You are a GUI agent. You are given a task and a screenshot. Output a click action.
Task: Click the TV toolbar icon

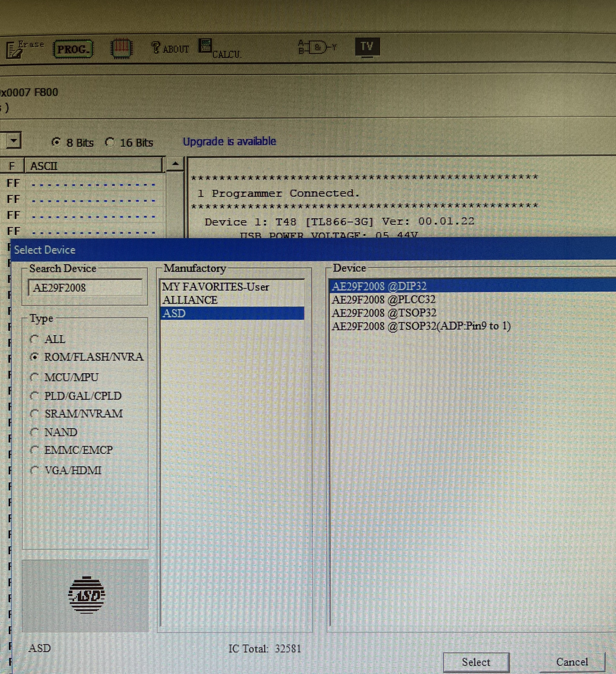[367, 47]
